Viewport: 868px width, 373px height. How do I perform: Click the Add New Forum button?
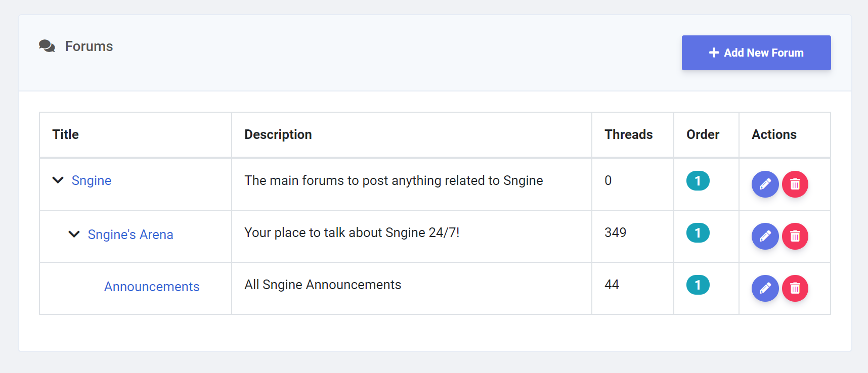756,53
